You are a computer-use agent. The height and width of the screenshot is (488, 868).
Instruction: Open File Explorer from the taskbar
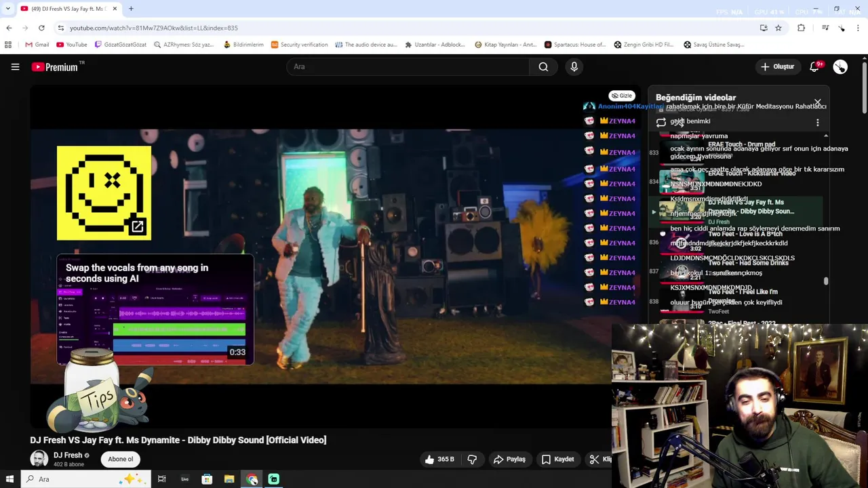click(229, 479)
